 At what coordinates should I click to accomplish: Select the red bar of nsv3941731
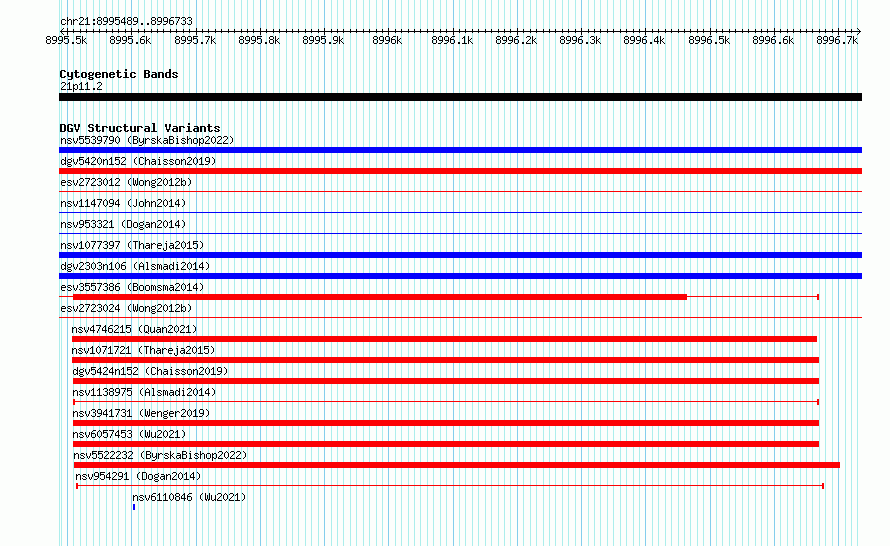point(446,423)
